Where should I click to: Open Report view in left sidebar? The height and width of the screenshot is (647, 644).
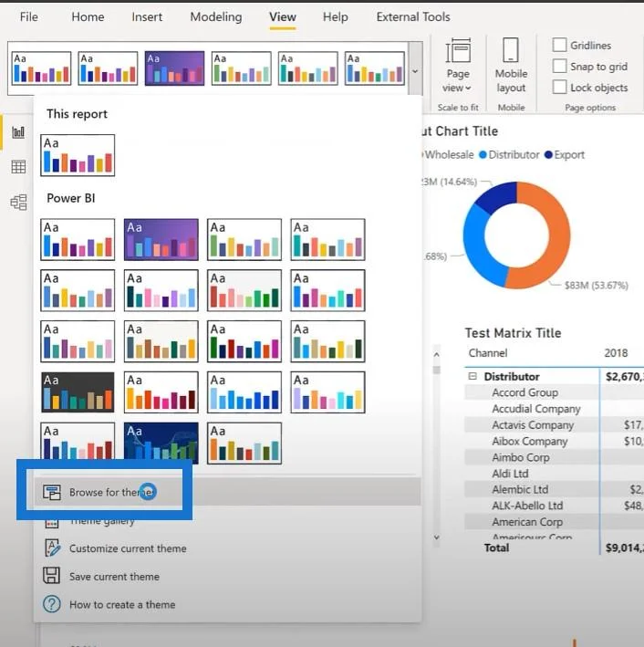click(18, 132)
